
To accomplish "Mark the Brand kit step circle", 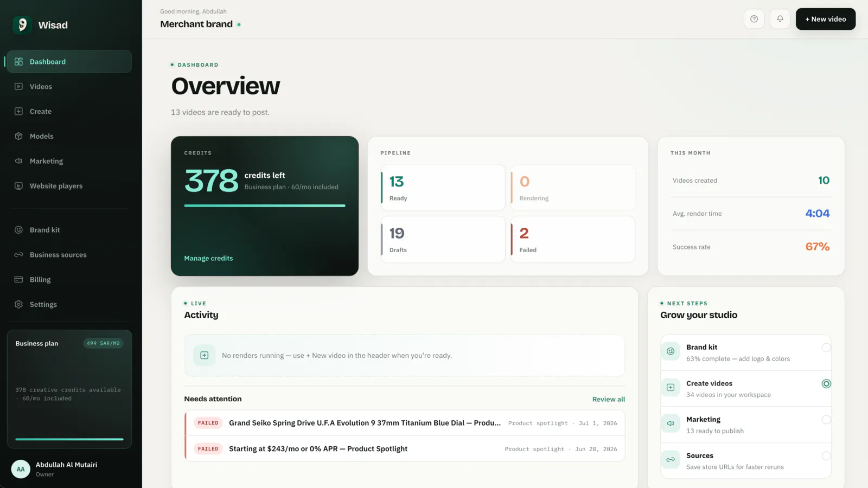I will coord(826,348).
